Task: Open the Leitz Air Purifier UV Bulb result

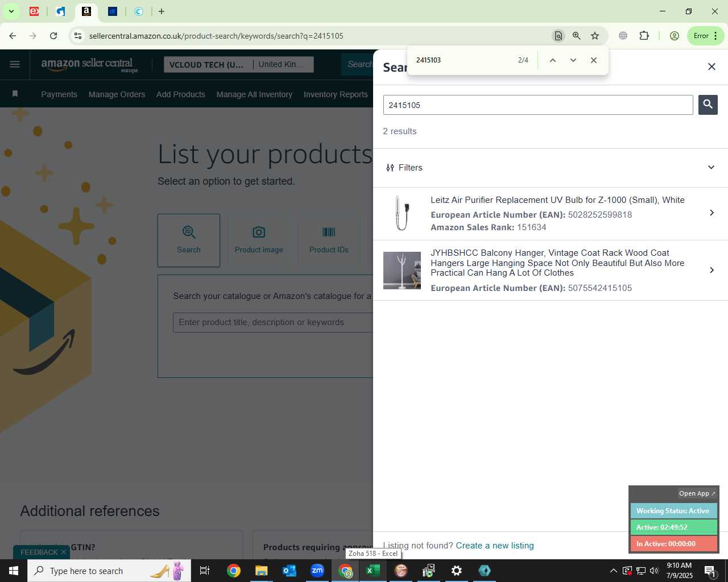Action: [x=551, y=214]
